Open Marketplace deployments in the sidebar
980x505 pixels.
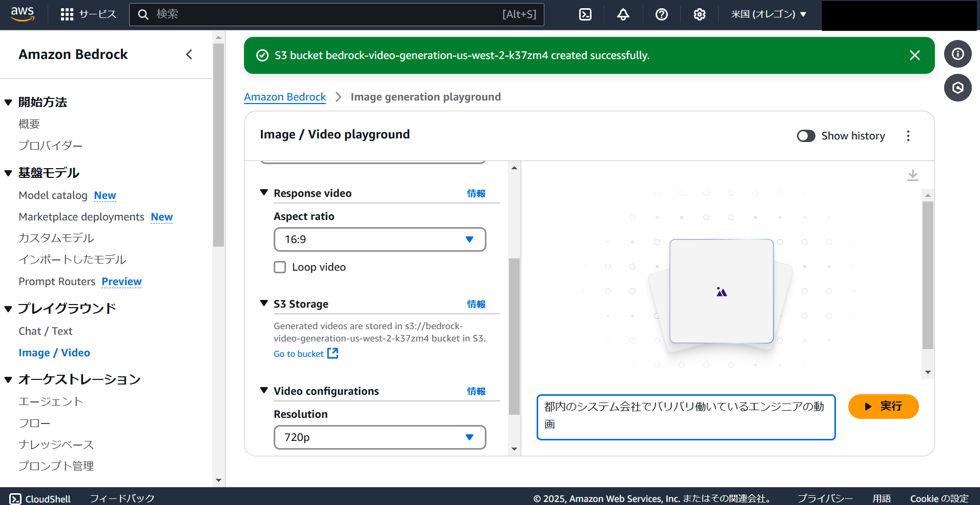(x=81, y=217)
